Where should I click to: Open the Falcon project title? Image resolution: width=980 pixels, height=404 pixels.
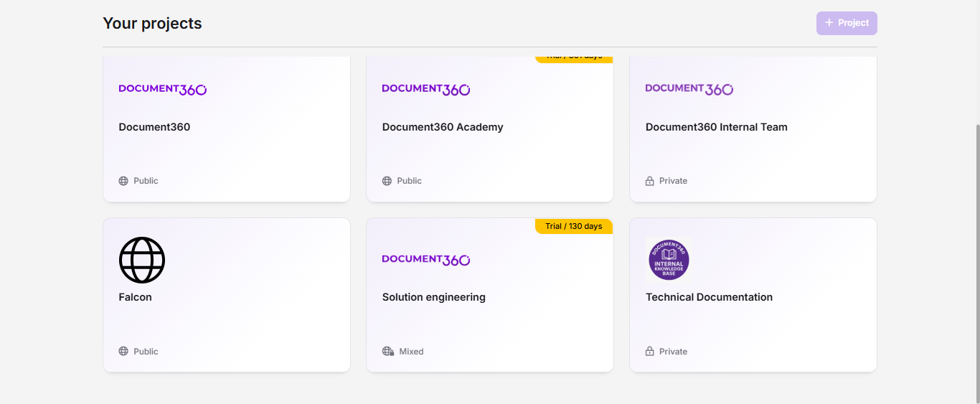[x=135, y=297]
